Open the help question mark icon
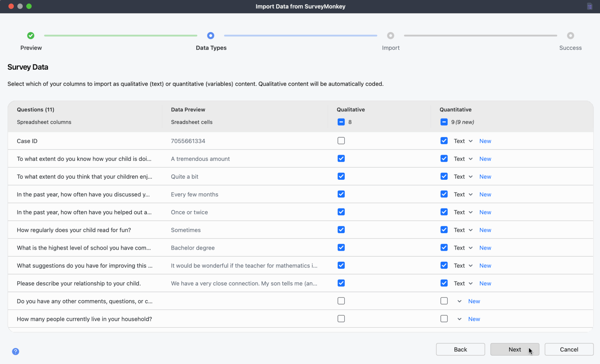This screenshot has width=600, height=364. (x=16, y=351)
